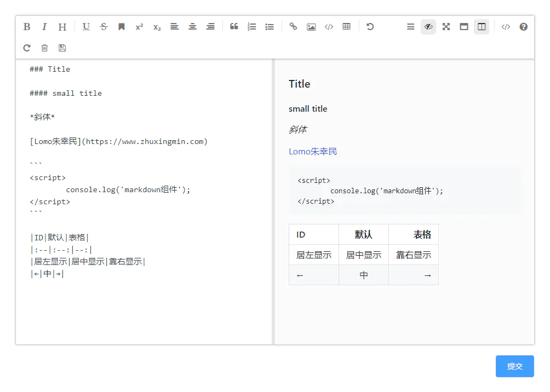The height and width of the screenshot is (392, 550).
Task: Insert an unordered list
Action: point(270,27)
